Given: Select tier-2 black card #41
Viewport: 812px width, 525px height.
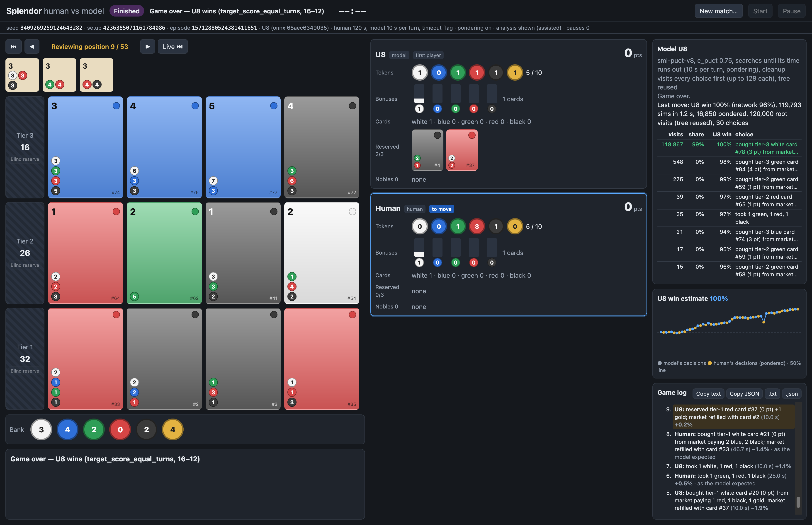Looking at the screenshot, I should click(243, 253).
